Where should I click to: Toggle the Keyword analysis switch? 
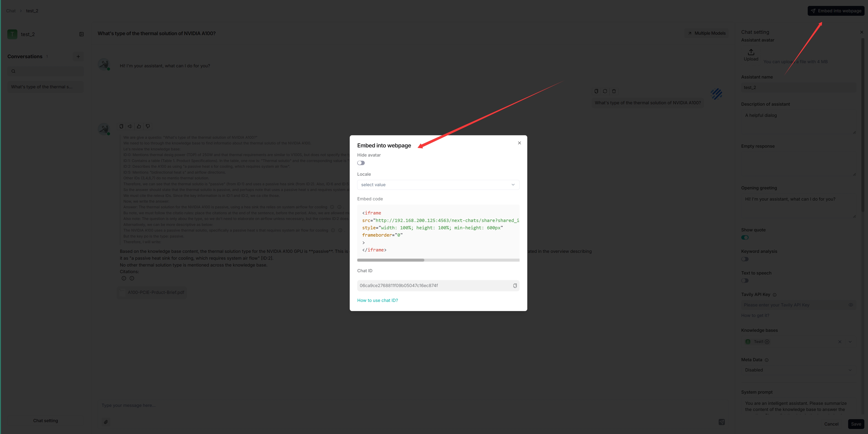coord(745,259)
